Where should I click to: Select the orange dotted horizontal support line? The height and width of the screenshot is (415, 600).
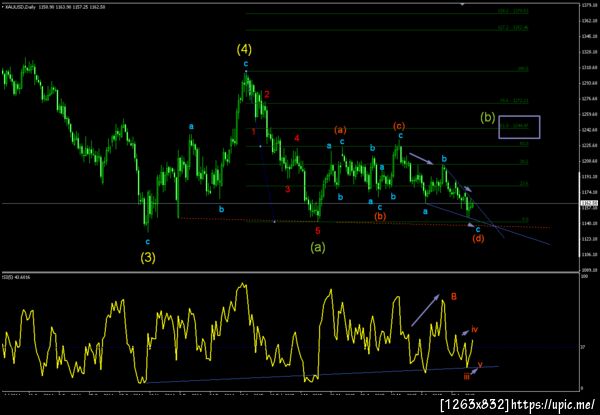[365, 223]
